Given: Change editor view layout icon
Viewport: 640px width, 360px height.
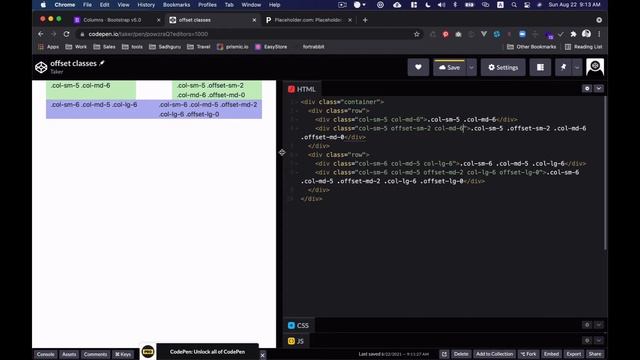Looking at the screenshot, I should [540, 67].
